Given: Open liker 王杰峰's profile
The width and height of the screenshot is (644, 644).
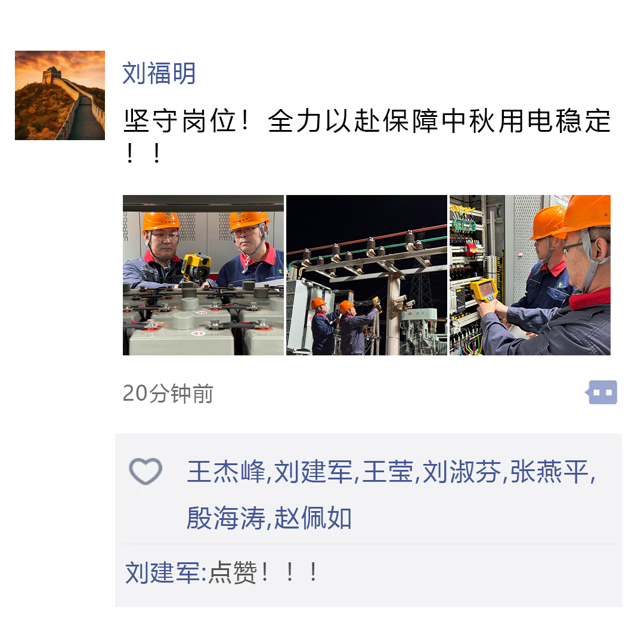Looking at the screenshot, I should tap(227, 472).
